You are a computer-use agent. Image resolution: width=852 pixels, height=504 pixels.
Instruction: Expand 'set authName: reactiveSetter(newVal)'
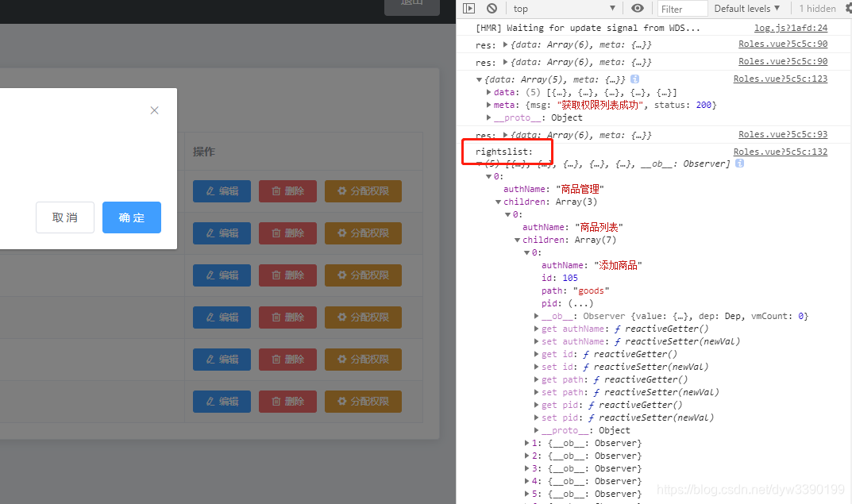(x=536, y=341)
